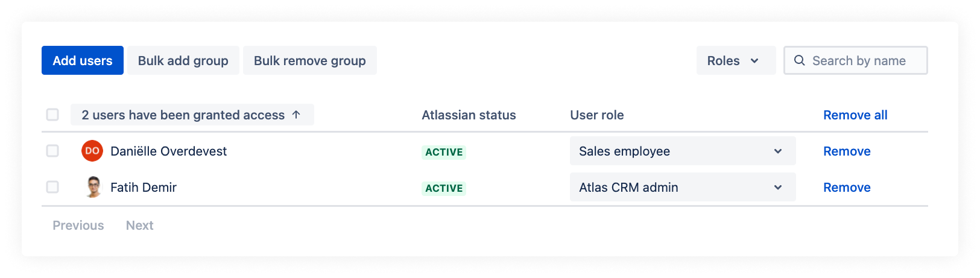Select the Fatih Demir row checkbox
Screen dimensions: 980x278
[x=52, y=187]
